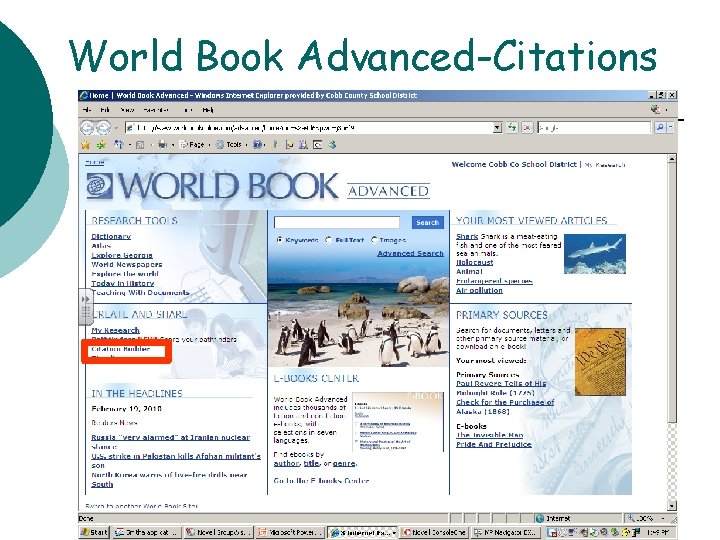This screenshot has width=720, height=540.
Task: Select the Keywords search radio button
Action: (x=280, y=240)
